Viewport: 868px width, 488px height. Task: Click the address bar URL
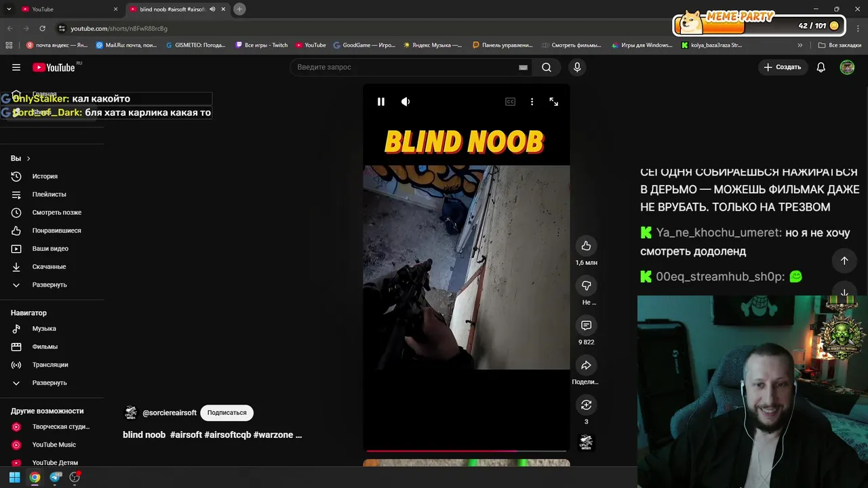coord(119,28)
